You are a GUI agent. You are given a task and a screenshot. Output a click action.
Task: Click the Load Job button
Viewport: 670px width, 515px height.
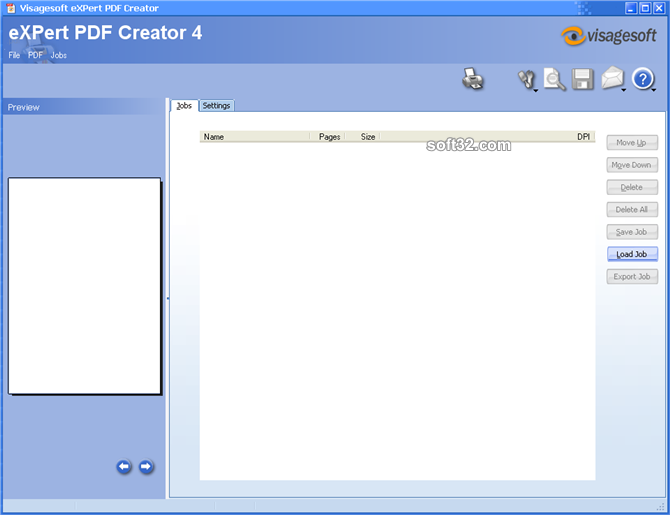tap(632, 254)
